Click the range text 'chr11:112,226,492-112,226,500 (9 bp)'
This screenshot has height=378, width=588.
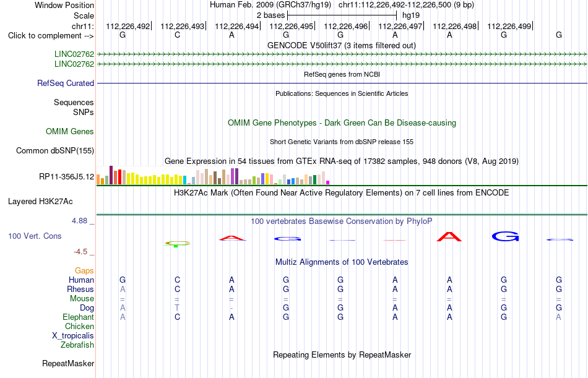tap(406, 5)
